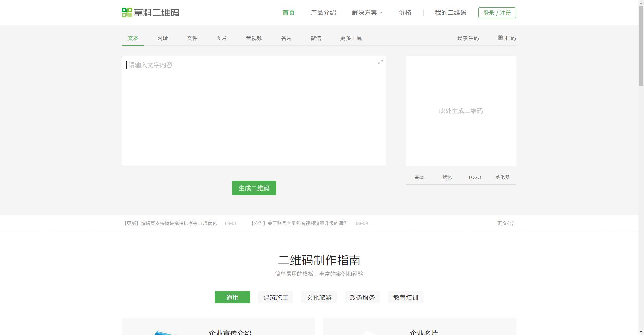Click the fullscreen expand icon in the text area
The width and height of the screenshot is (644, 335).
(x=380, y=62)
